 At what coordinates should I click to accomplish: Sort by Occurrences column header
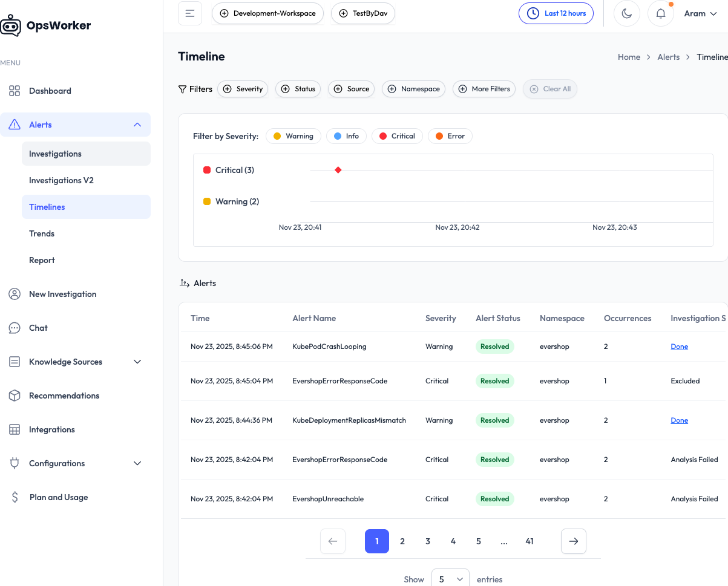click(x=628, y=318)
